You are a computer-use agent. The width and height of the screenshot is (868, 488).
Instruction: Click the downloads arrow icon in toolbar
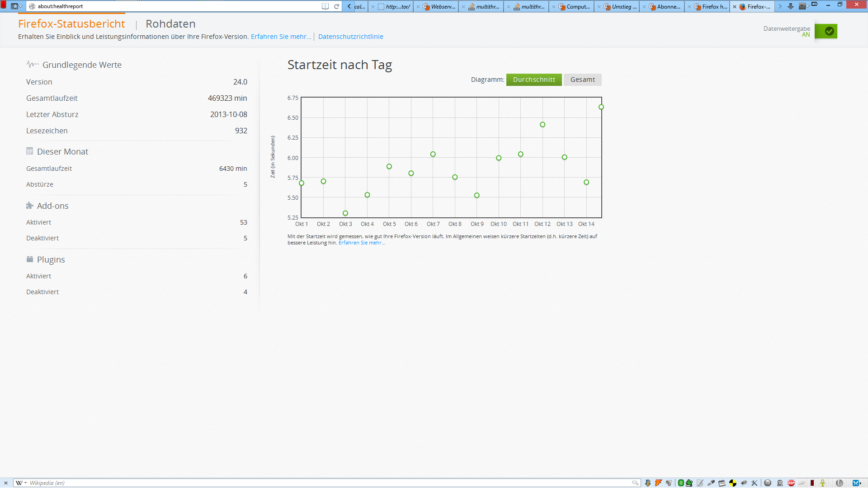tap(790, 6)
